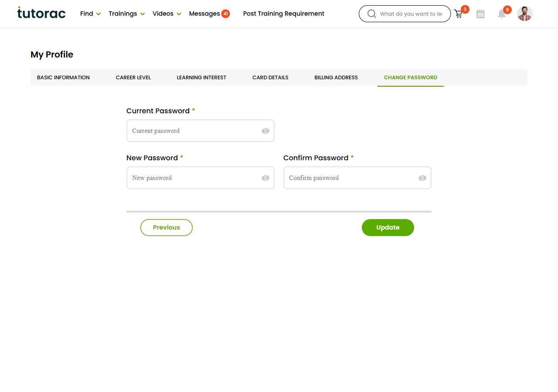This screenshot has height=392, width=558.
Task: Open Post Training Requirement link
Action: tap(284, 14)
